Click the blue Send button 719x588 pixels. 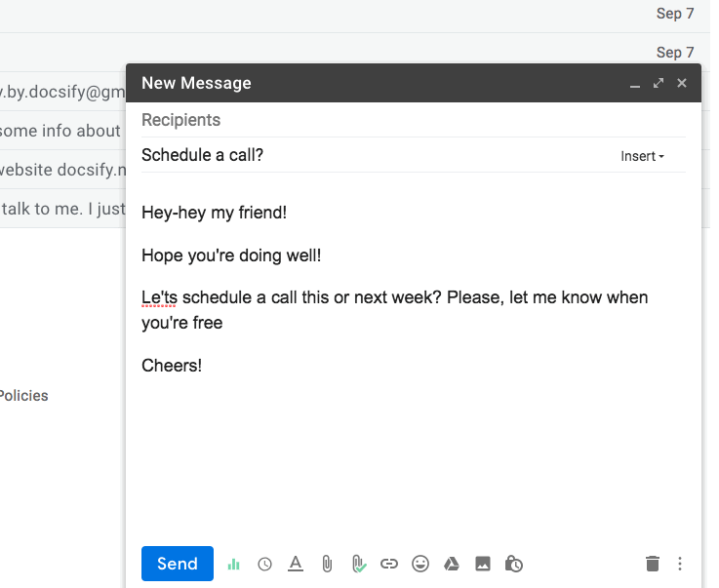coord(177,564)
